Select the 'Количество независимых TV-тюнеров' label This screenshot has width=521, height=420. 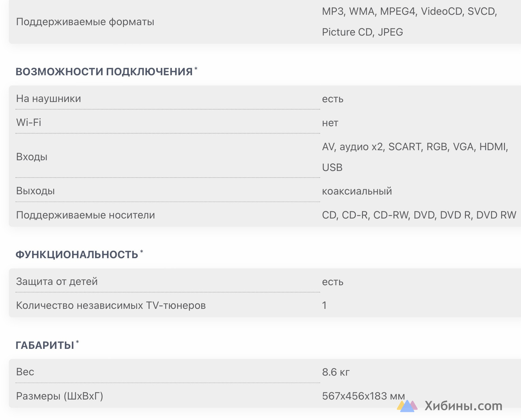(111, 305)
